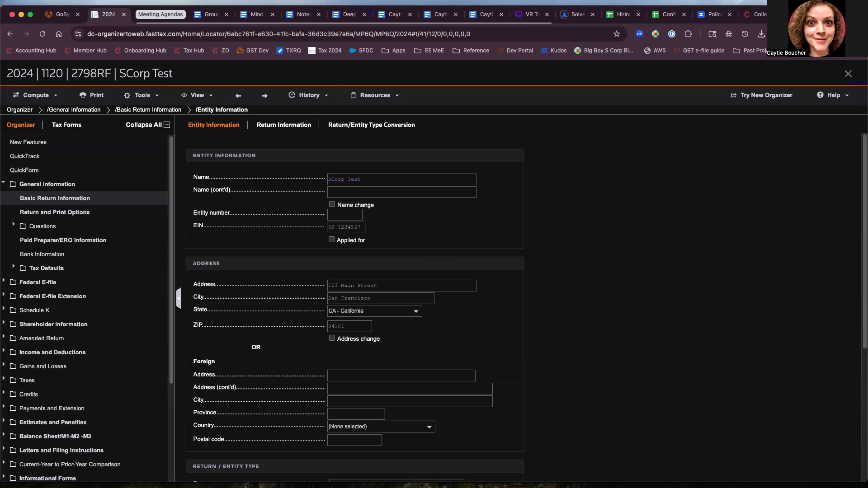Collapse sidebar with the panel splitter handle

(x=178, y=298)
